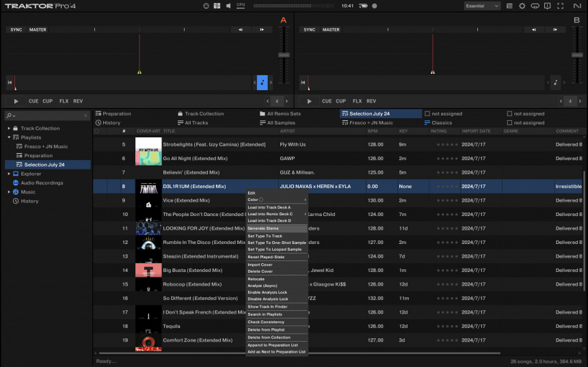Image resolution: width=588 pixels, height=367 pixels.
Task: Click Deck B letter focus indicator
Action: point(577,21)
